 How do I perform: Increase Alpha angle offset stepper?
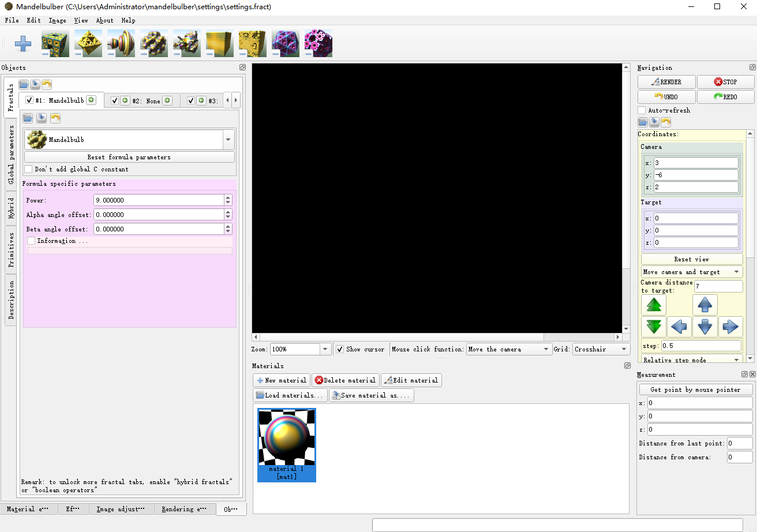tap(228, 212)
